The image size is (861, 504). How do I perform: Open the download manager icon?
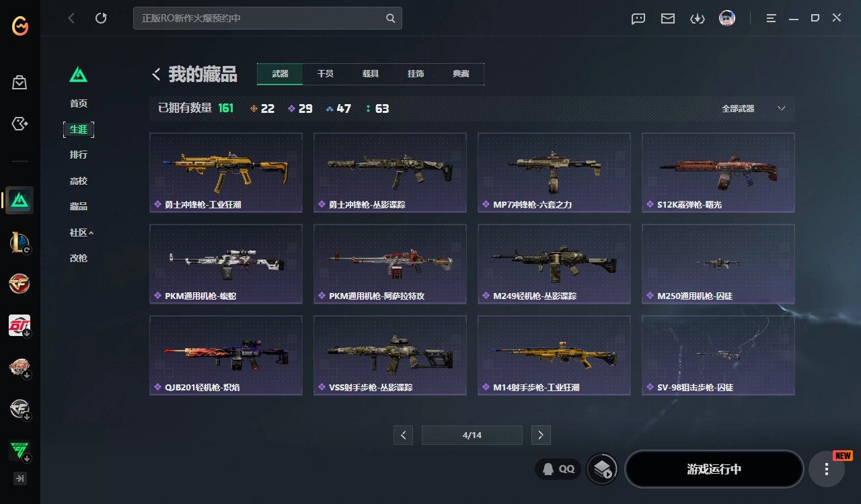[x=697, y=18]
